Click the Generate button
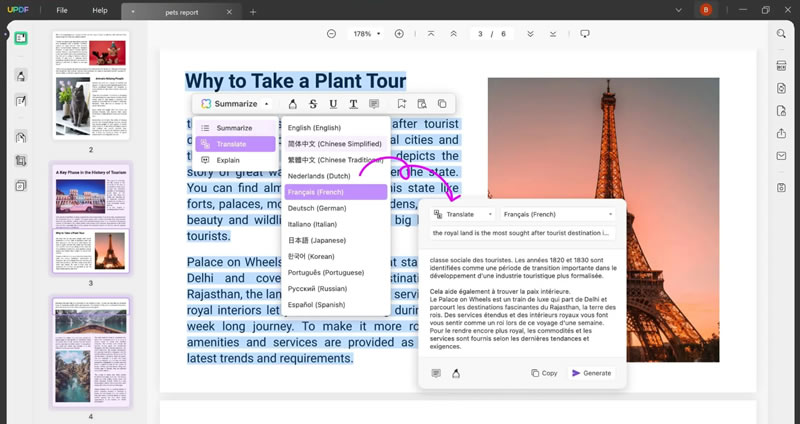The height and width of the screenshot is (424, 800). 591,373
